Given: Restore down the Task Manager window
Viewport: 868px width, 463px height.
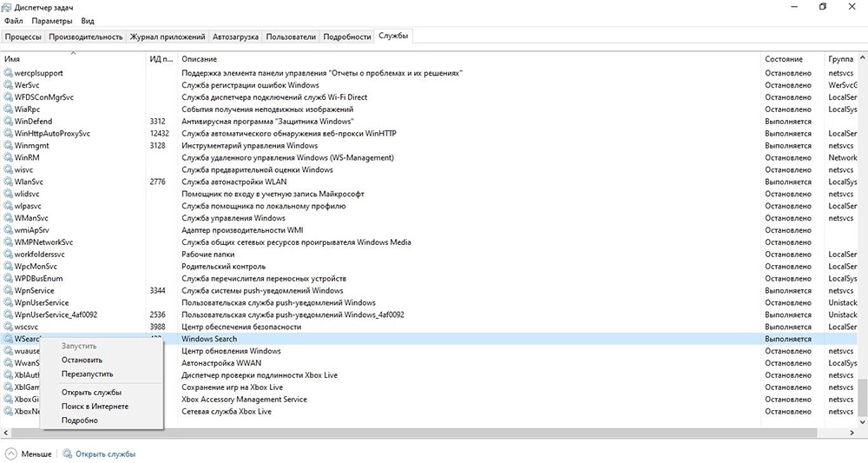Looking at the screenshot, I should click(822, 7).
